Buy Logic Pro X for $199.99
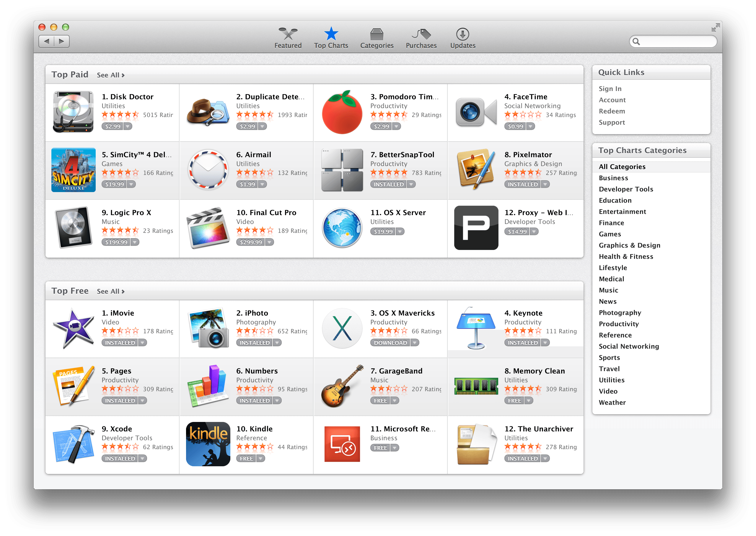This screenshot has width=756, height=536. (116, 242)
